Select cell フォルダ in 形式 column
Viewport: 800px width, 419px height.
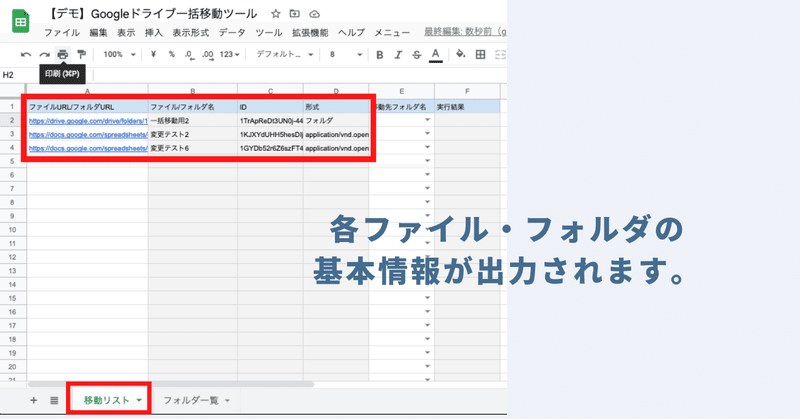(336, 121)
